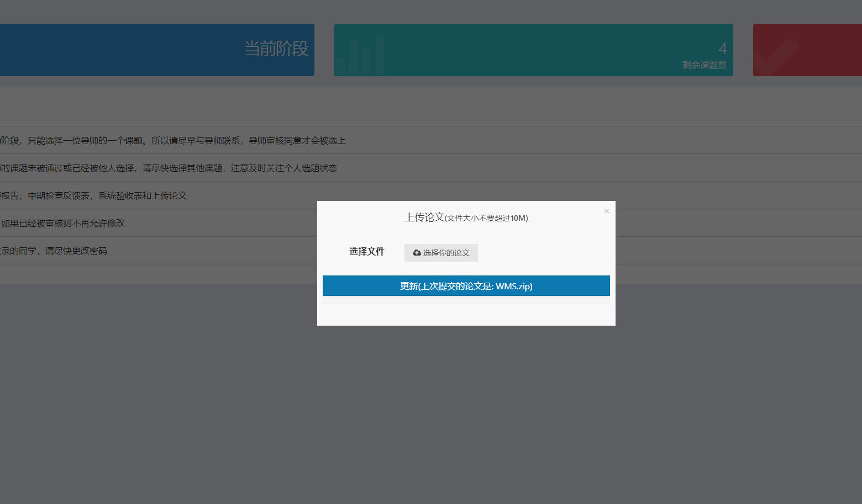Click the notice about contacting your advisor early
Viewport: 862px width, 504px height.
(172, 140)
